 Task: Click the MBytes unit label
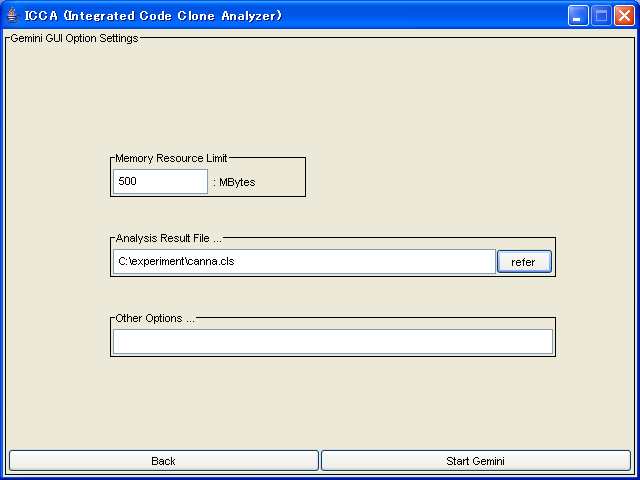pos(234,183)
